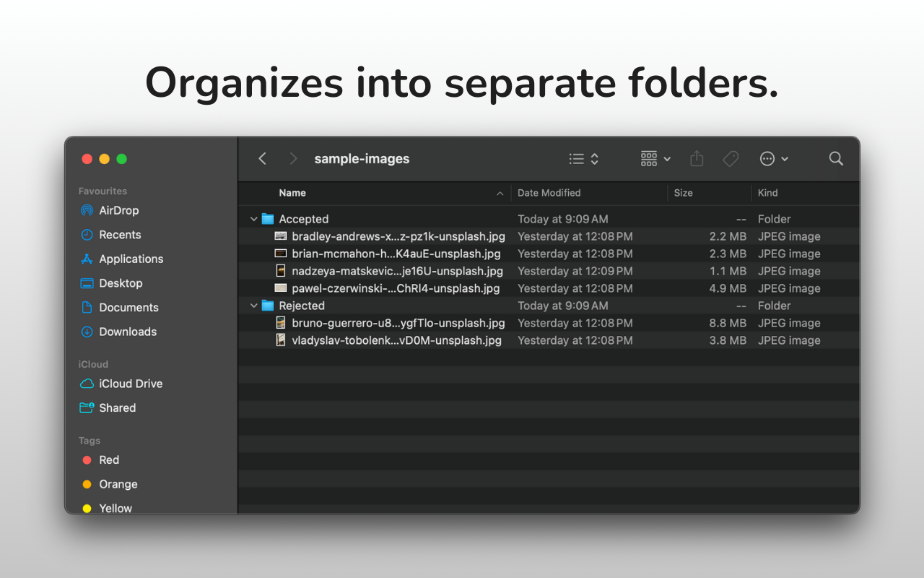
Task: Click thumbnail icon of bruno-guerrero file
Action: 281,323
